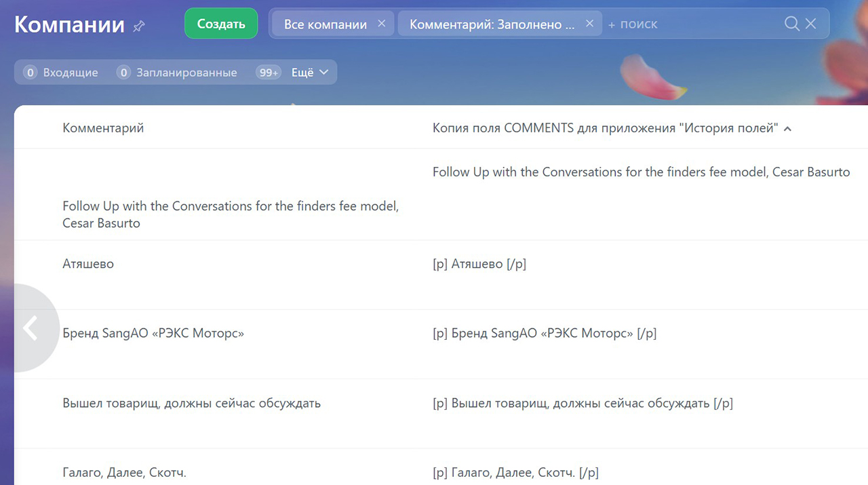Screen dimensions: 868x485
Task: Open the Входящие counter tab
Action: click(x=61, y=73)
